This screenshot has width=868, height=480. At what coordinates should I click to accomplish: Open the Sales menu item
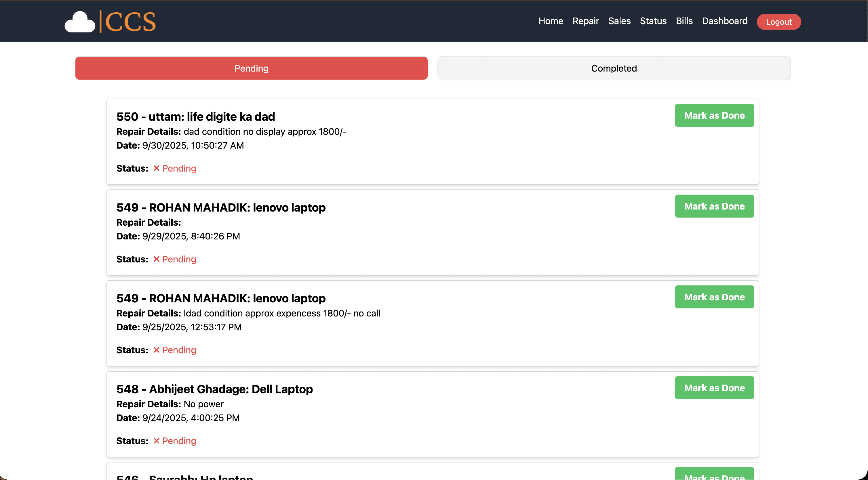click(x=619, y=21)
